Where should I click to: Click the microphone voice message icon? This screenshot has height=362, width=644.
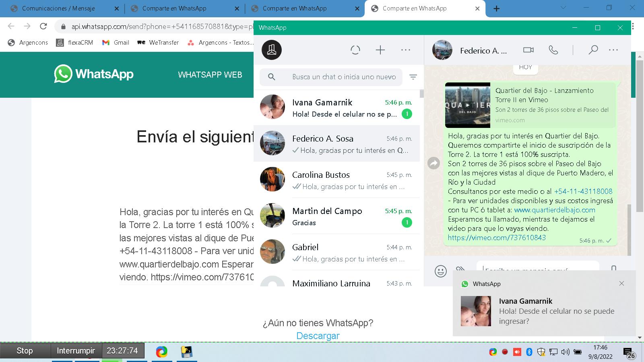614,269
